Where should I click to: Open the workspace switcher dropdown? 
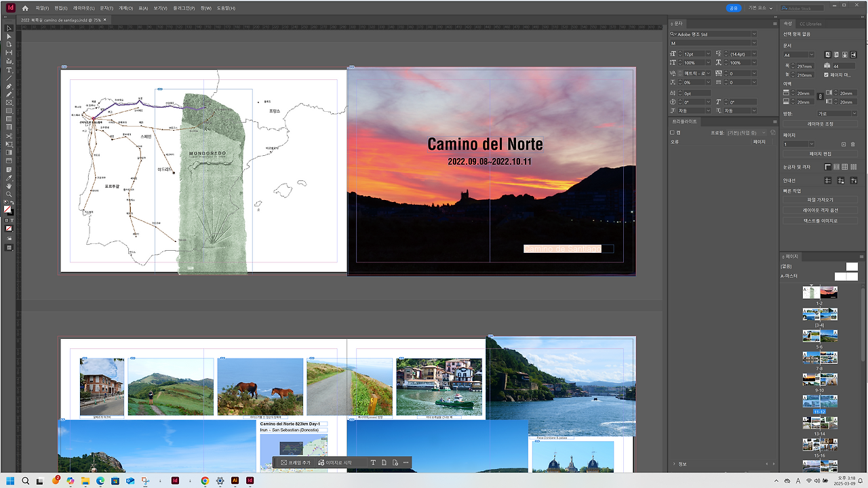point(760,8)
